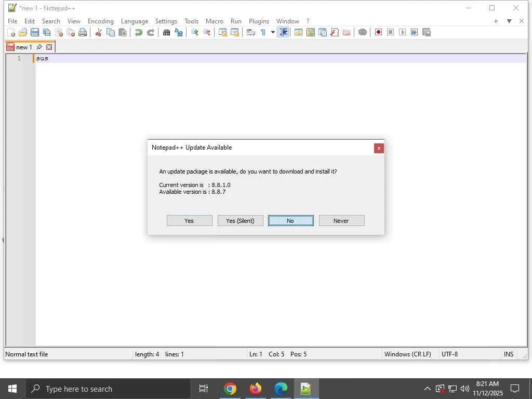
Task: Open the ? help menu
Action: pos(308,21)
